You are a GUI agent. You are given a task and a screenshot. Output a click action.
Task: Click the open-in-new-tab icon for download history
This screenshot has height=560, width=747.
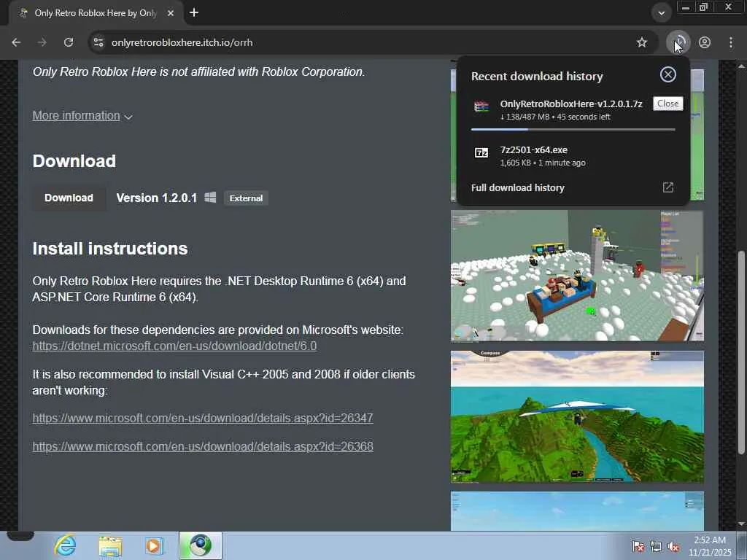[x=668, y=187]
